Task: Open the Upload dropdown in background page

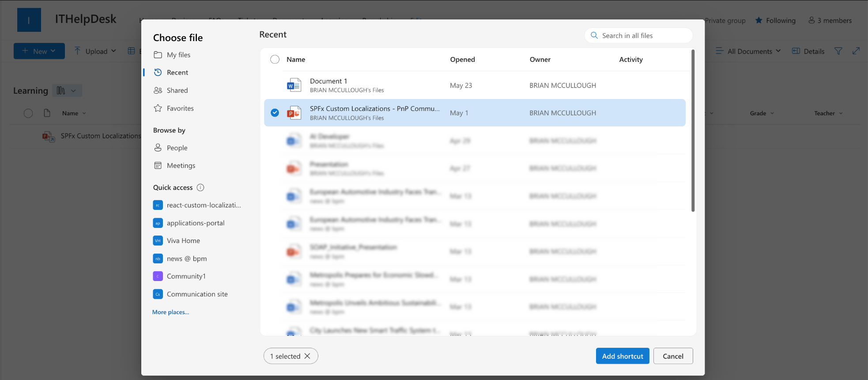Action: [95, 51]
